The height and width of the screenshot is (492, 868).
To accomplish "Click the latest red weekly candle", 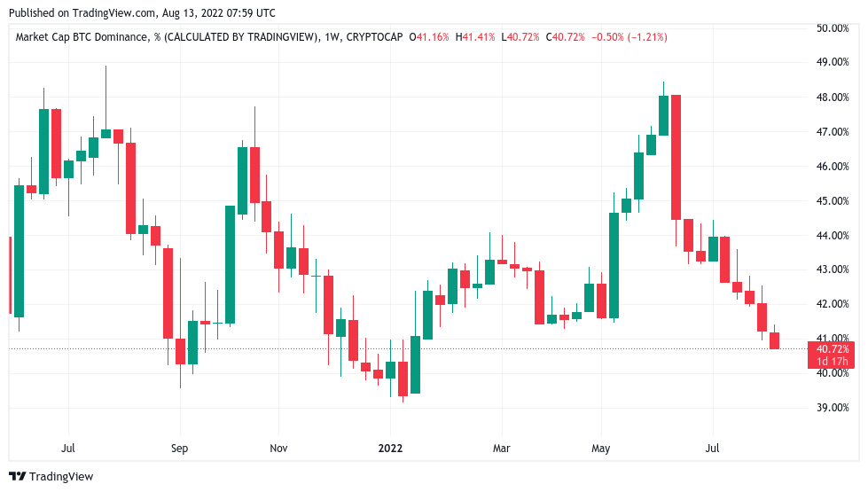I will pyautogui.click(x=774, y=340).
